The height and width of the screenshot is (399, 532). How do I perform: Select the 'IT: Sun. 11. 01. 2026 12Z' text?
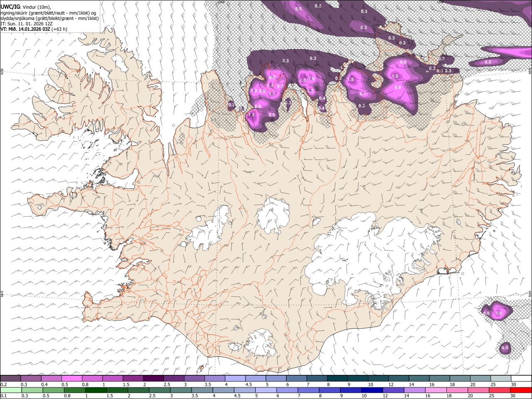pyautogui.click(x=26, y=24)
